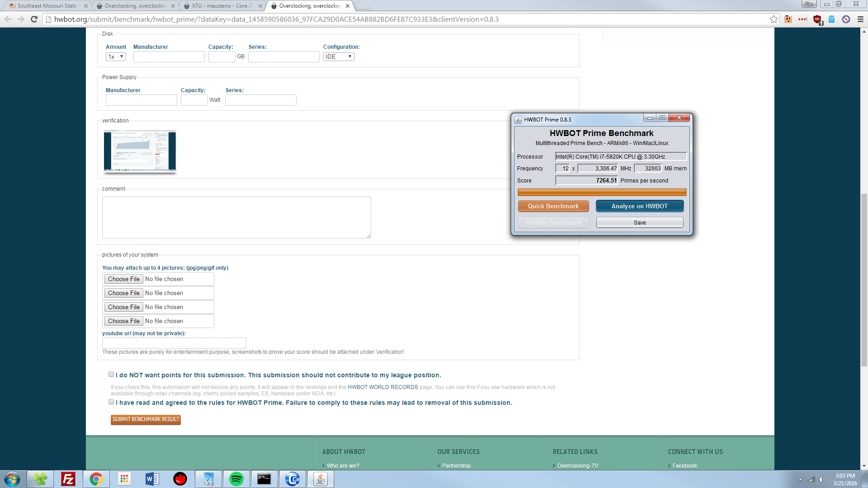Open the LastPass extension icon
868x488 pixels.
pos(802,19)
